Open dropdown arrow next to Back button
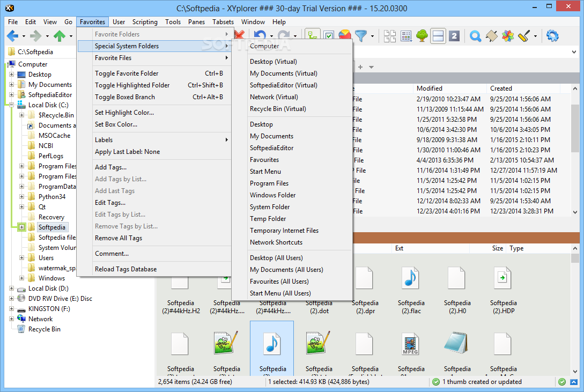This screenshot has height=392, width=584. (x=24, y=36)
